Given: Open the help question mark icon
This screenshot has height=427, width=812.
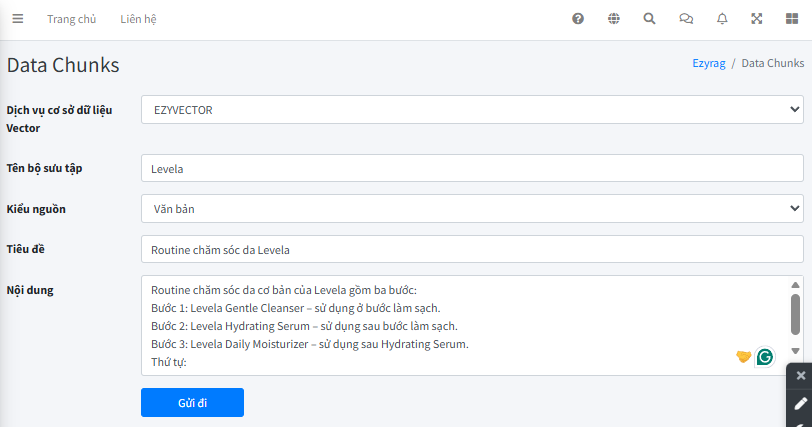Looking at the screenshot, I should [578, 19].
